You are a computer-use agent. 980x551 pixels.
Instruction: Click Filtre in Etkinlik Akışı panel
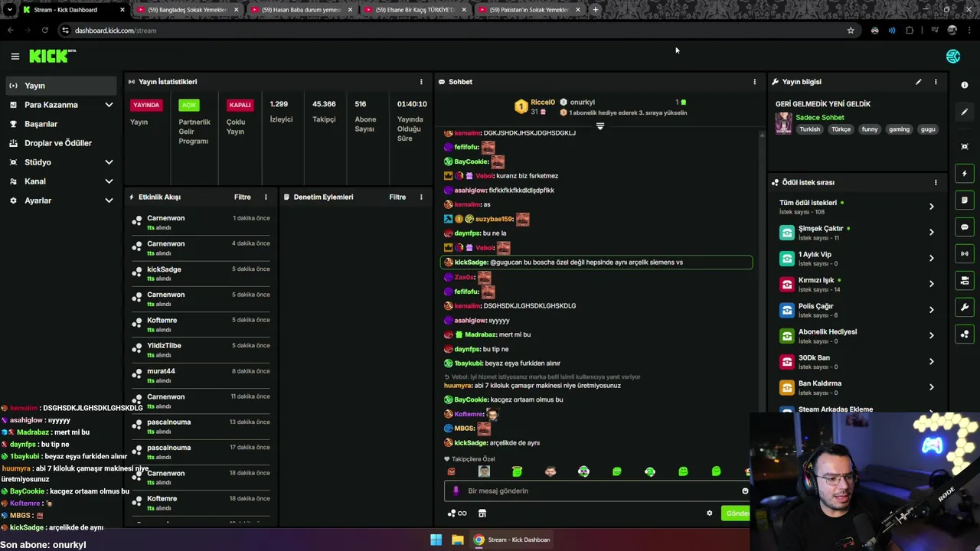tap(243, 197)
